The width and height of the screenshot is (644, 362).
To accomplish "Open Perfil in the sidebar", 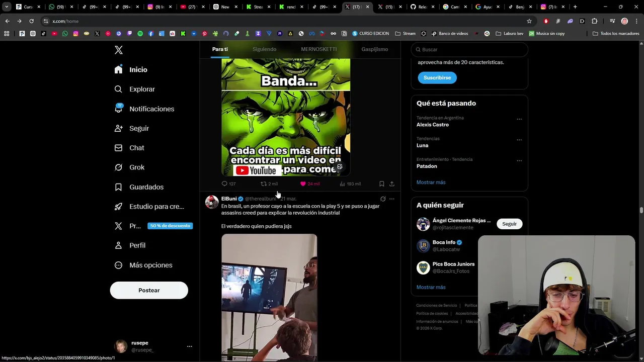I will pyautogui.click(x=130, y=245).
